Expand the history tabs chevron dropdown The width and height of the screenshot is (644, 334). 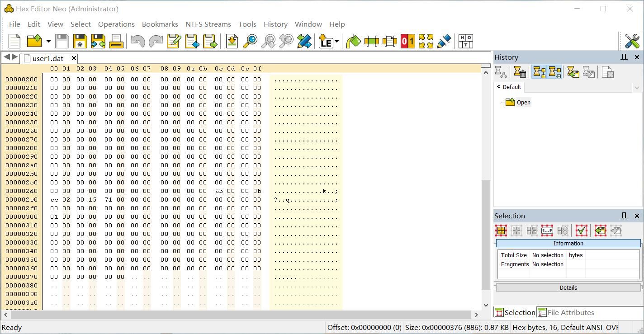[637, 88]
